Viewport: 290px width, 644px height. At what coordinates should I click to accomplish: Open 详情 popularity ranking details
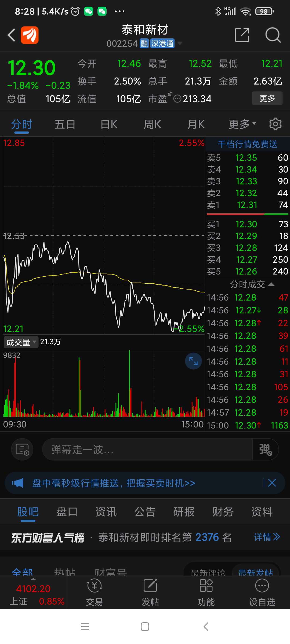click(x=267, y=537)
